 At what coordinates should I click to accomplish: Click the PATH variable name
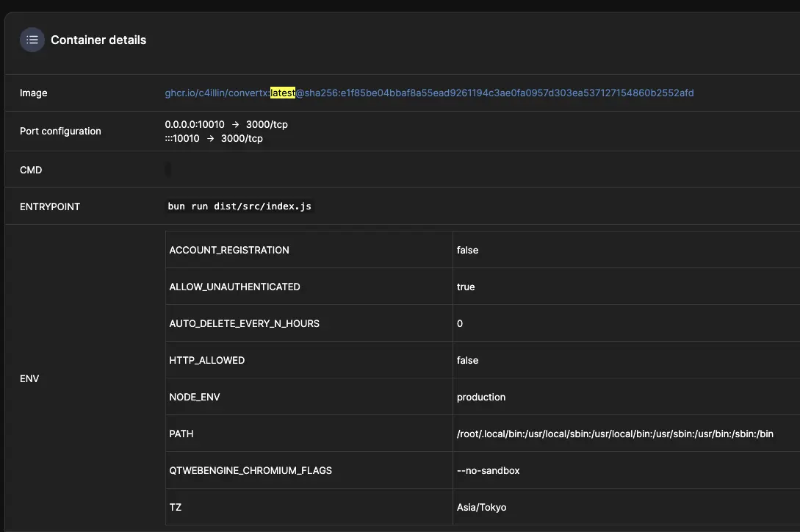(181, 434)
